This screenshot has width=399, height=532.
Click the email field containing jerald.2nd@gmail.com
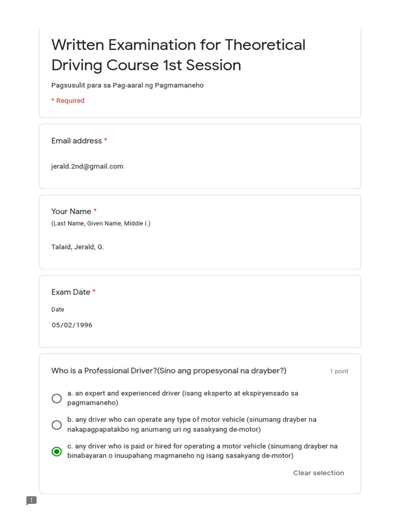click(87, 166)
